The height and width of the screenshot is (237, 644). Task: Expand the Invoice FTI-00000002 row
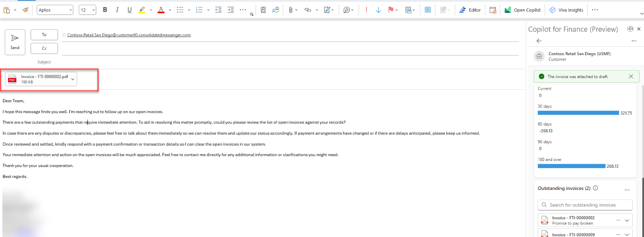627,220
